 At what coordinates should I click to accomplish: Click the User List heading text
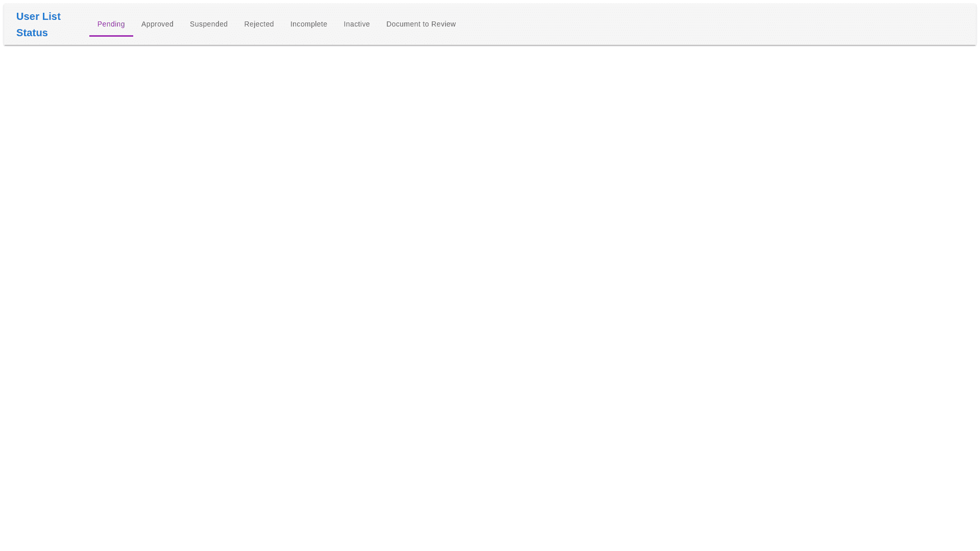point(38,16)
